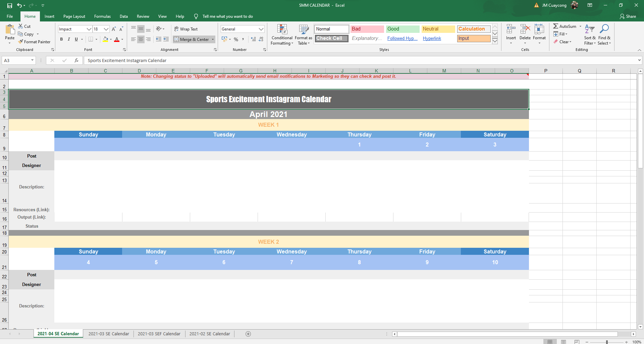Viewport: 644px width, 344px height.
Task: Decrease font size with the smaller A icon
Action: pos(121,29)
